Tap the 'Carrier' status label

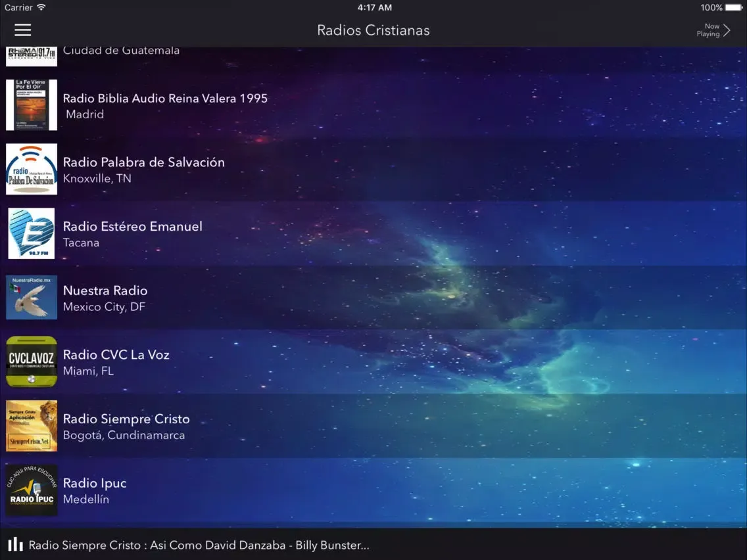[x=18, y=8]
